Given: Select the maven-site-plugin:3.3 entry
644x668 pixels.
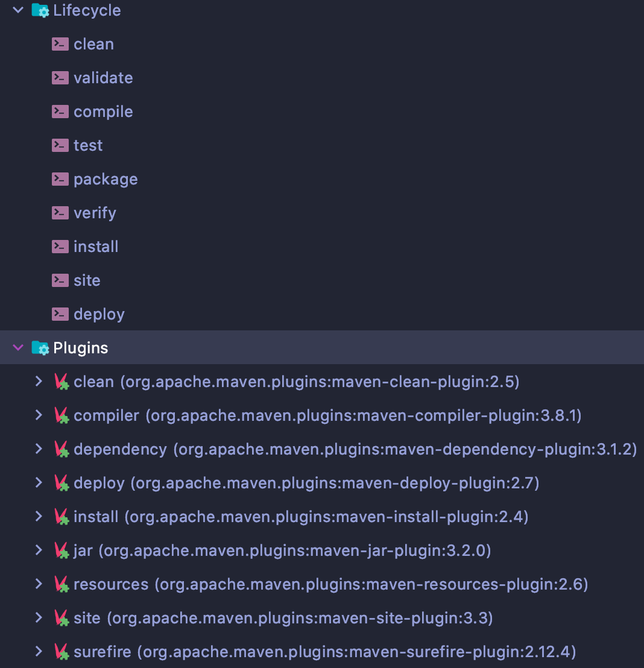Looking at the screenshot, I should [x=283, y=618].
